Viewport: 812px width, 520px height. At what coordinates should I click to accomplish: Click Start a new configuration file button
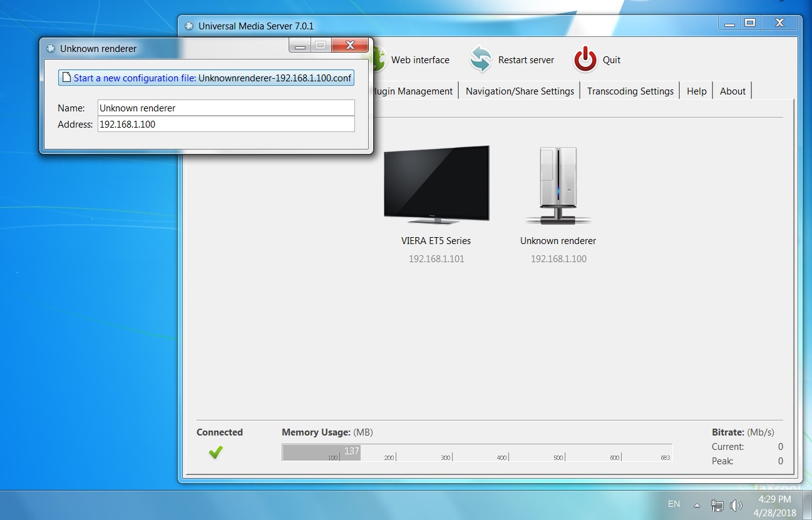[x=207, y=78]
